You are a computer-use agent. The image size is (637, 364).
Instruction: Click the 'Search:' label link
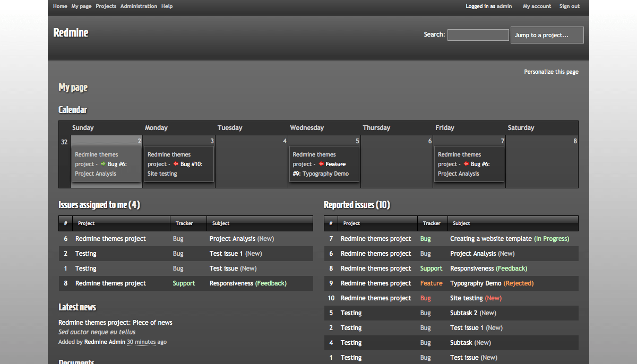[434, 34]
